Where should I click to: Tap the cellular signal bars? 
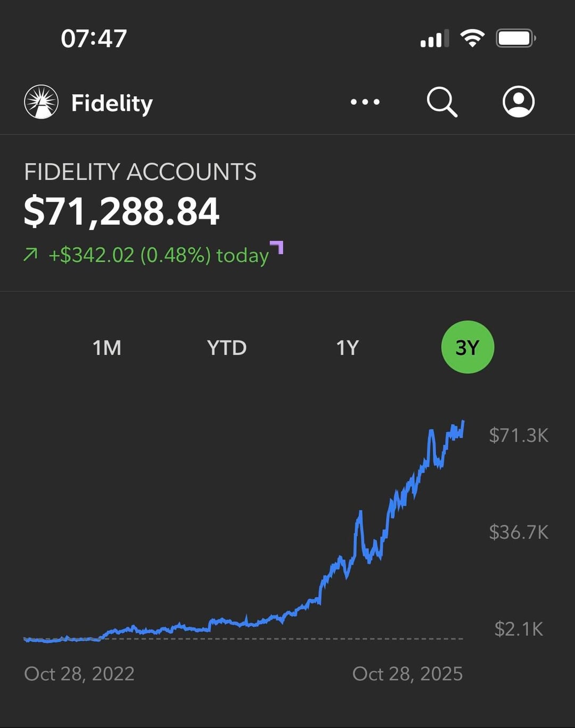click(x=434, y=39)
